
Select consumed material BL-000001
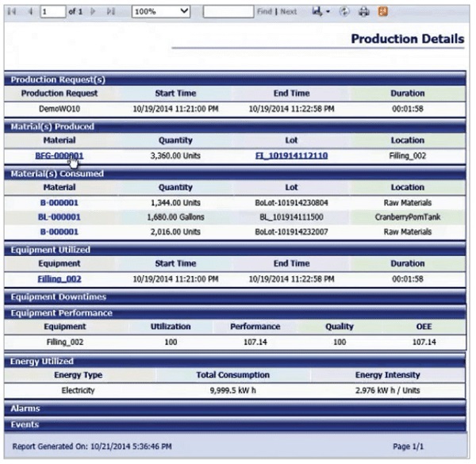(x=59, y=217)
